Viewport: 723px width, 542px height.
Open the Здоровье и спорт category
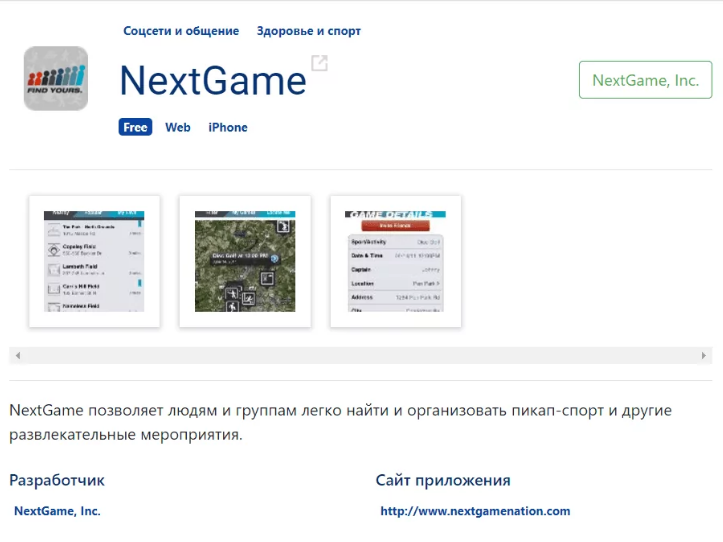(308, 31)
